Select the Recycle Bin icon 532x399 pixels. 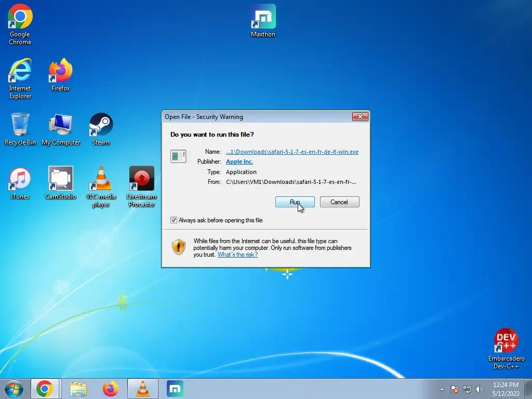pyautogui.click(x=20, y=129)
